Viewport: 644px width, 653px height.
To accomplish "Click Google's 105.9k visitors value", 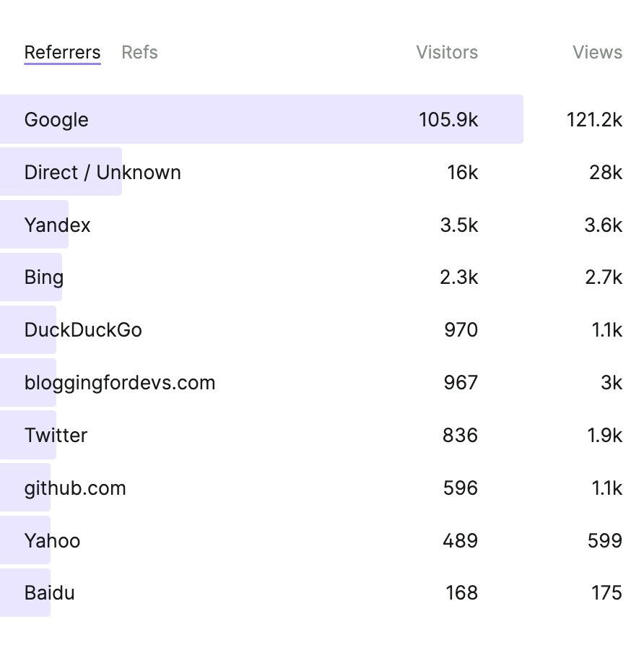I will 448,119.
